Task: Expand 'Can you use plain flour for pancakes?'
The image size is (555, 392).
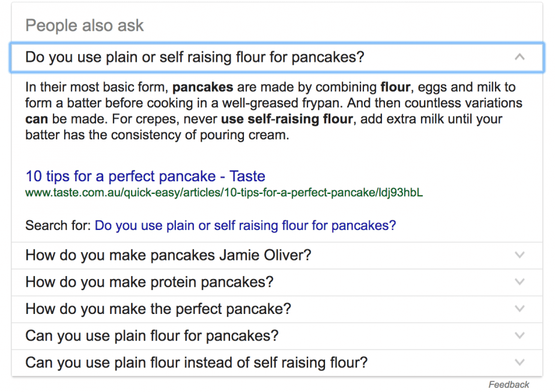Action: pos(277,336)
